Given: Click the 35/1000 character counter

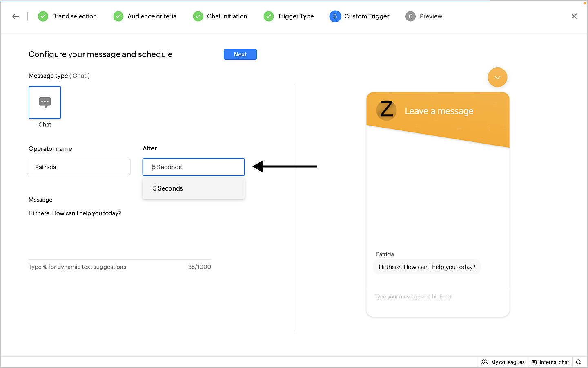Looking at the screenshot, I should [200, 267].
